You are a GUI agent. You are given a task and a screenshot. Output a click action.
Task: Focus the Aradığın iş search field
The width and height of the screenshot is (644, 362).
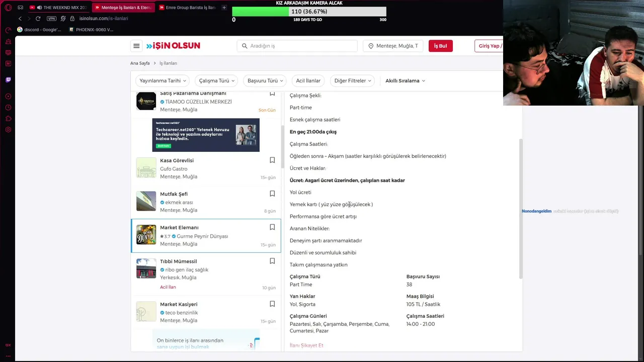click(x=297, y=46)
